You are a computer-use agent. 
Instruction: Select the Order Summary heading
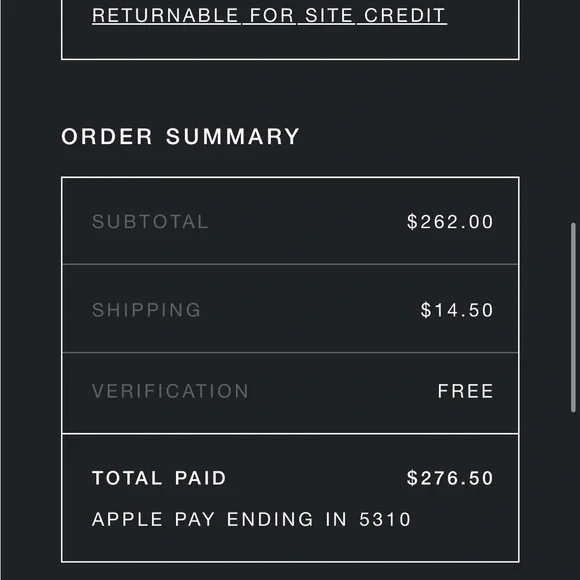(x=180, y=136)
